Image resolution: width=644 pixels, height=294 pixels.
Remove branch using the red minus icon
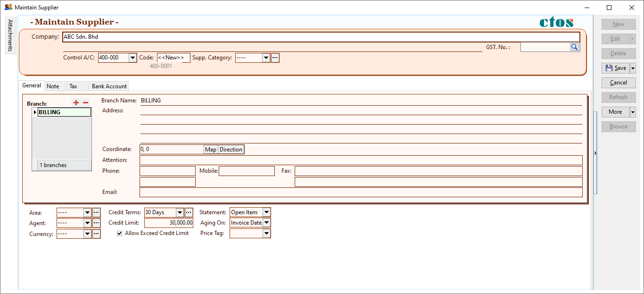(85, 103)
